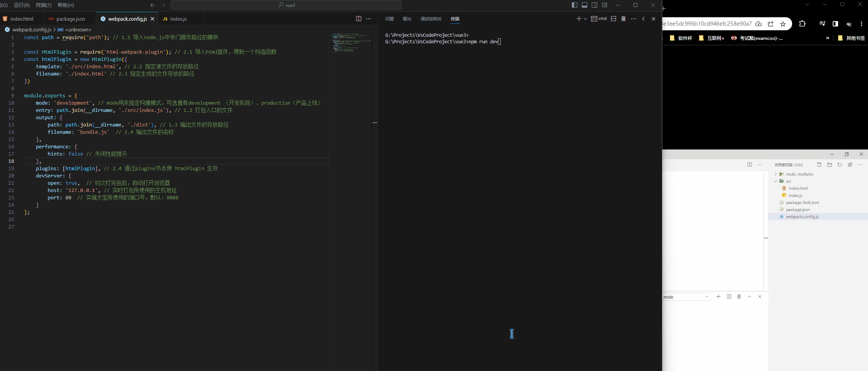Open the customize layout icon

pyautogui.click(x=605, y=5)
